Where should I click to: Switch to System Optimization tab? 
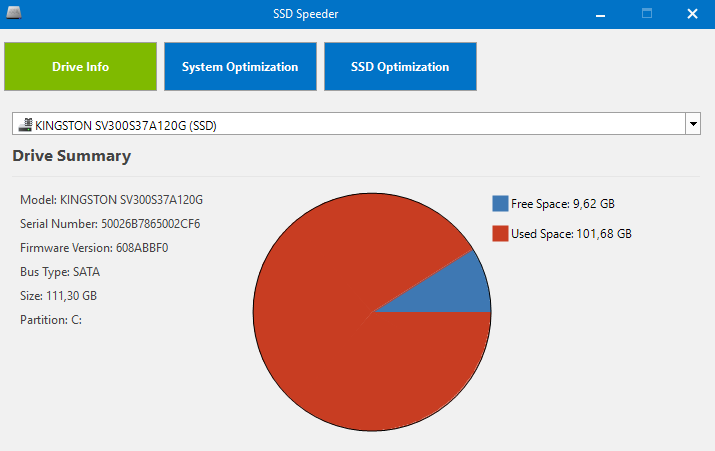[240, 67]
